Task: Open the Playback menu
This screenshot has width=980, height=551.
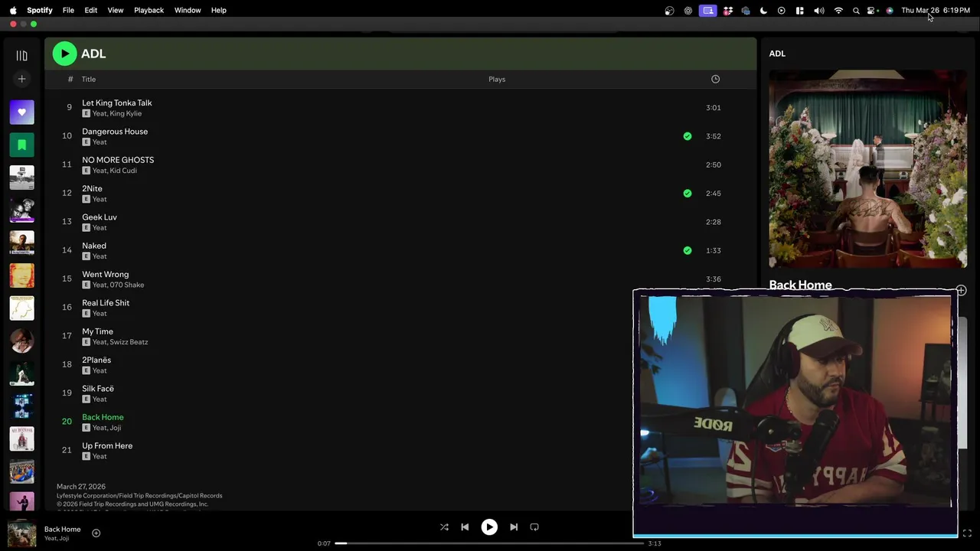Action: pyautogui.click(x=149, y=10)
